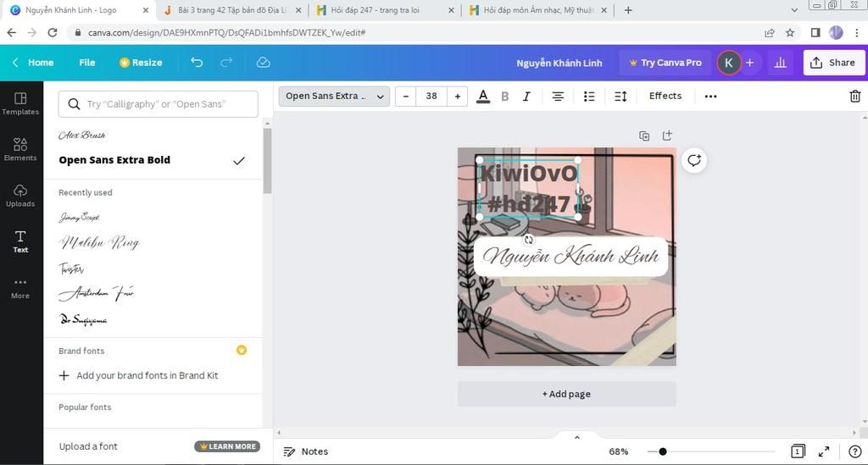Click Upload a font
868x465 pixels.
coord(88,446)
